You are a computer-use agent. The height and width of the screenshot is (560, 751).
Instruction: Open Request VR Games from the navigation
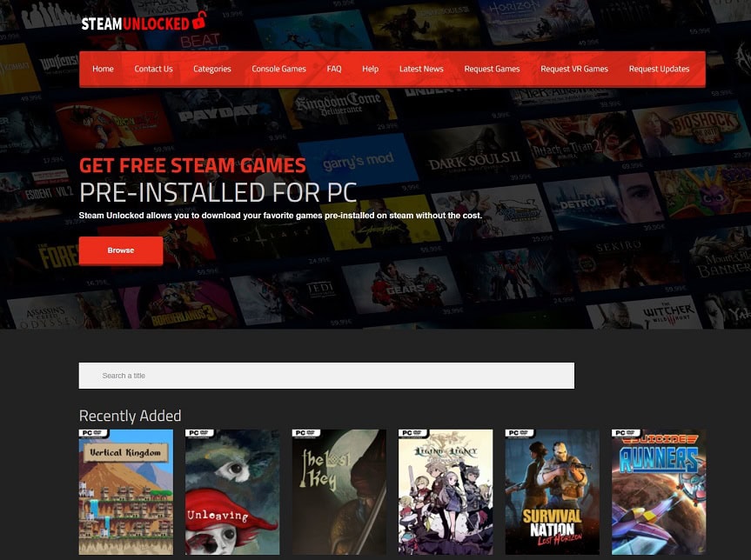tap(574, 69)
